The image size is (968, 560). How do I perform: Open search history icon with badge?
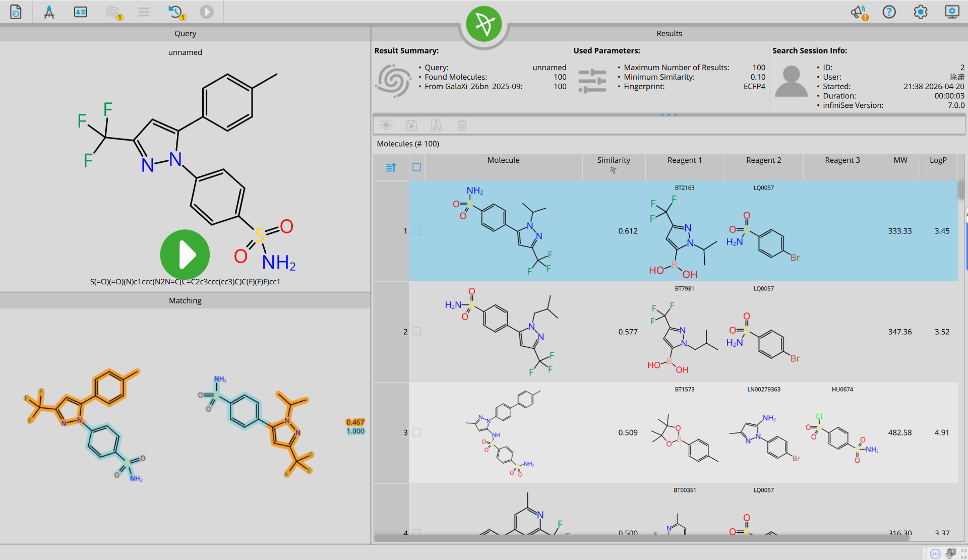176,12
